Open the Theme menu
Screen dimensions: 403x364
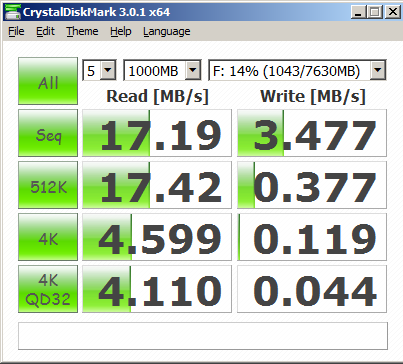tap(82, 31)
